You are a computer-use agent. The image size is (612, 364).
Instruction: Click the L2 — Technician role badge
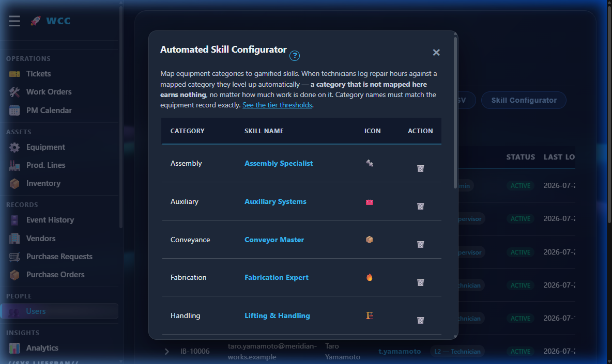pos(457,352)
